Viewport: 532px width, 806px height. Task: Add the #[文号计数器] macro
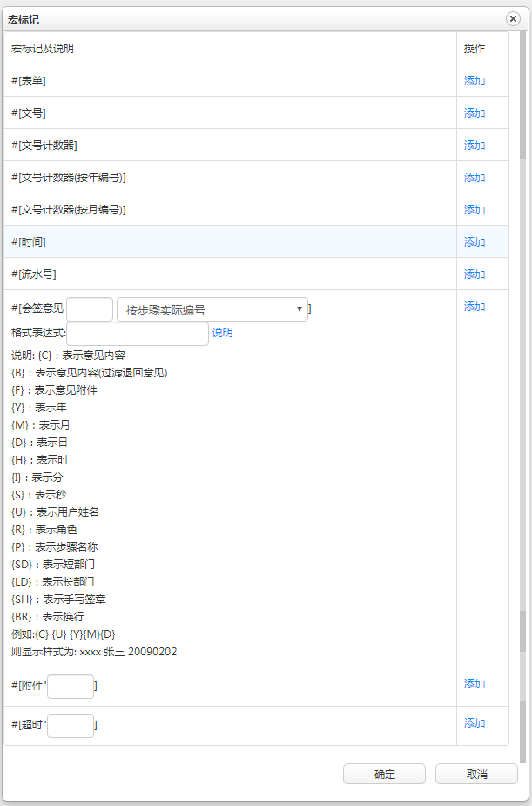(475, 146)
